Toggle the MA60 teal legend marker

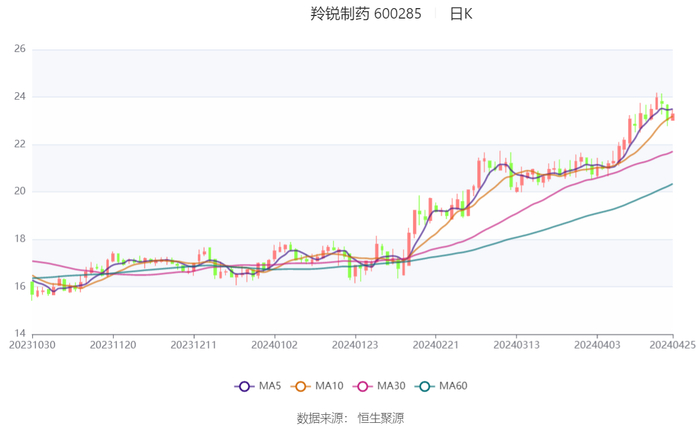pos(425,386)
